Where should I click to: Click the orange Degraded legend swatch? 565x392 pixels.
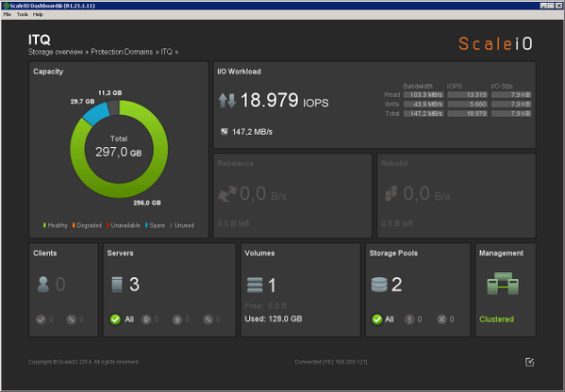pyautogui.click(x=74, y=225)
